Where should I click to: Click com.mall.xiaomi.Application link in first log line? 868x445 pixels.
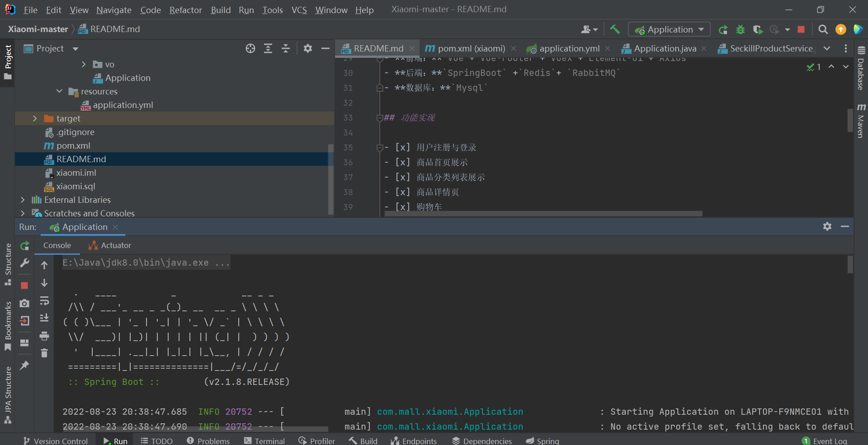coord(450,412)
